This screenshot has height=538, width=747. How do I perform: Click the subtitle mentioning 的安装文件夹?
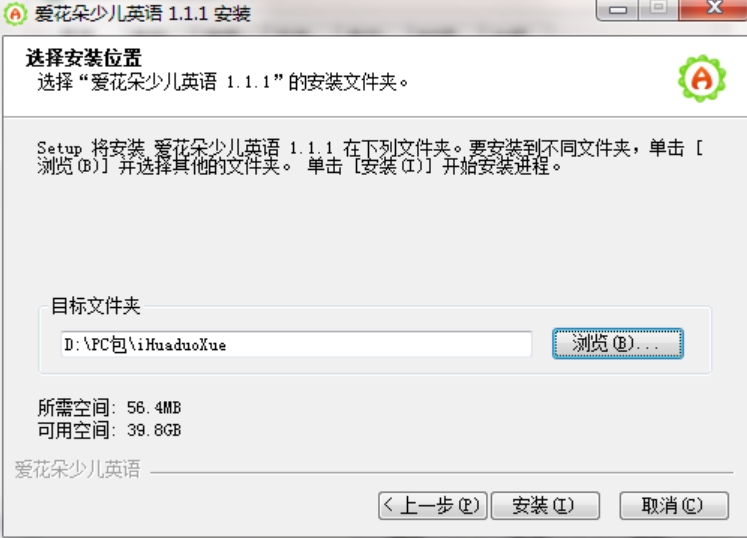click(x=222, y=82)
